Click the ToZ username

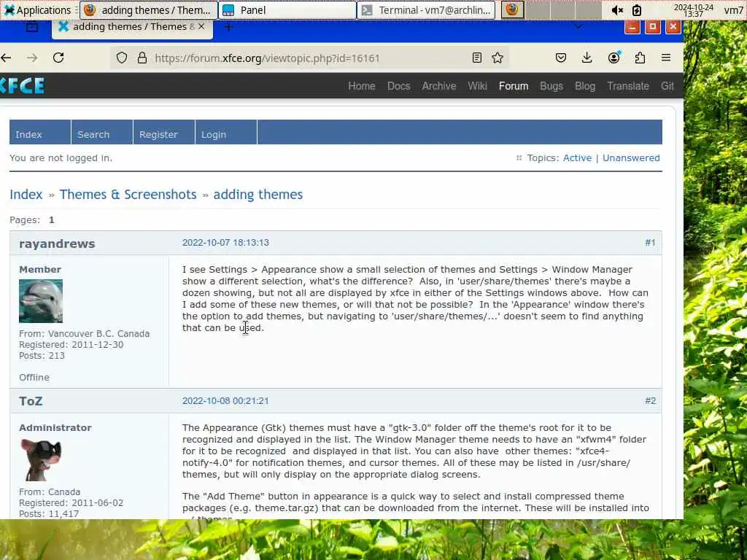31,402
